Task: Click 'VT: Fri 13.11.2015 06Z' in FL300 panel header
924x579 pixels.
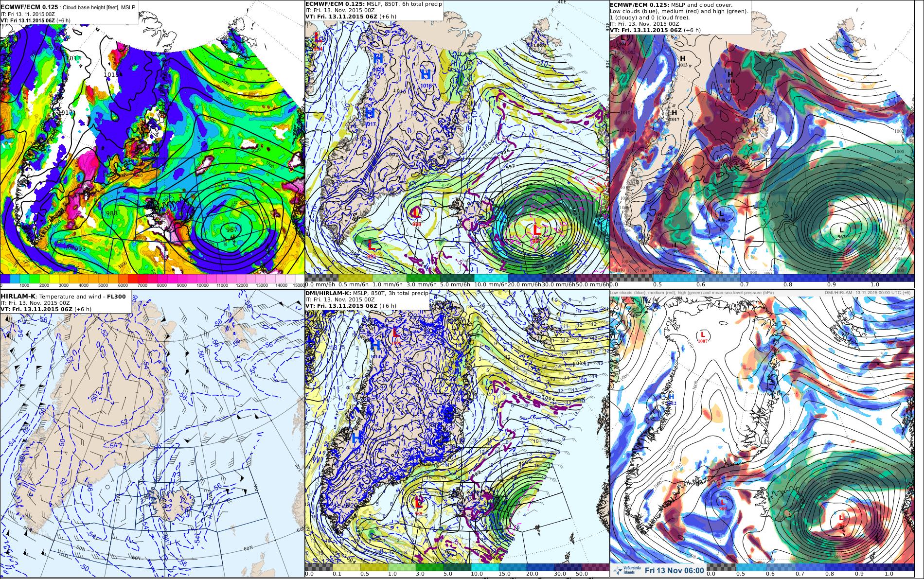Action: click(x=36, y=309)
